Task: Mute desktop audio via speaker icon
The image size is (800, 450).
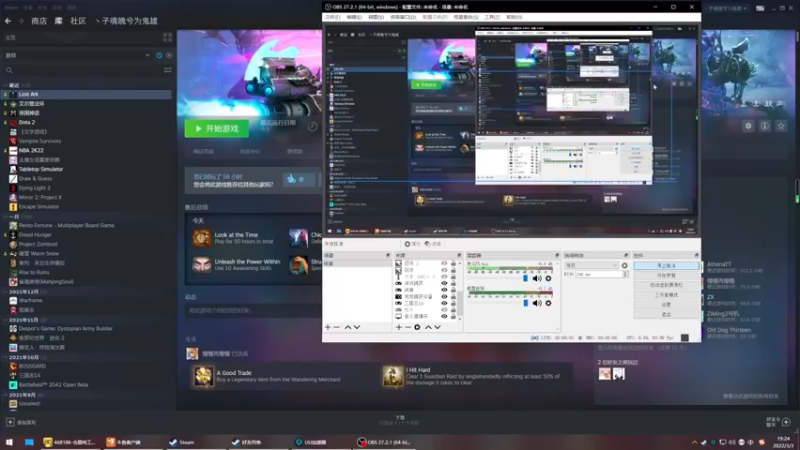Action: 537,303
